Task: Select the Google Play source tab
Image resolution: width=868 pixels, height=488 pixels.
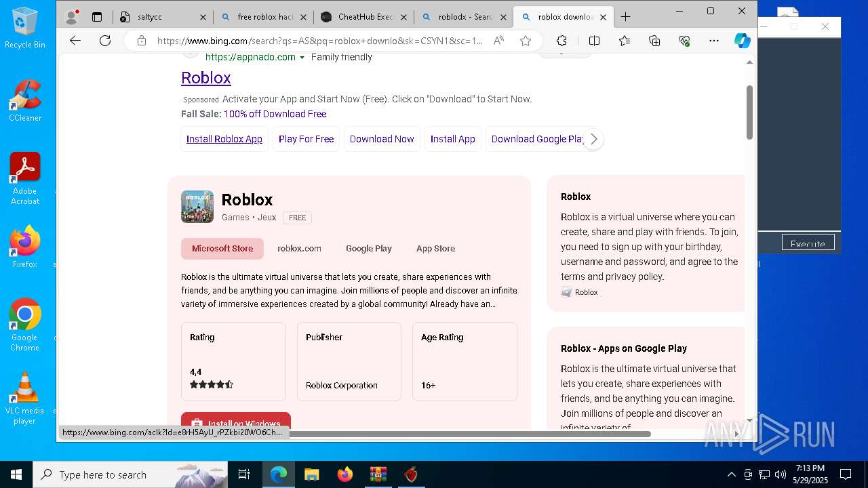Action: [x=369, y=249]
